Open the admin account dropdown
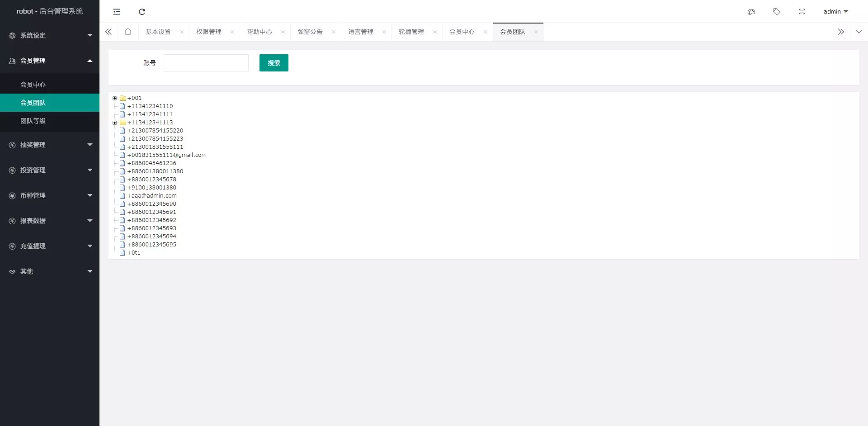The height and width of the screenshot is (426, 868). click(x=835, y=11)
